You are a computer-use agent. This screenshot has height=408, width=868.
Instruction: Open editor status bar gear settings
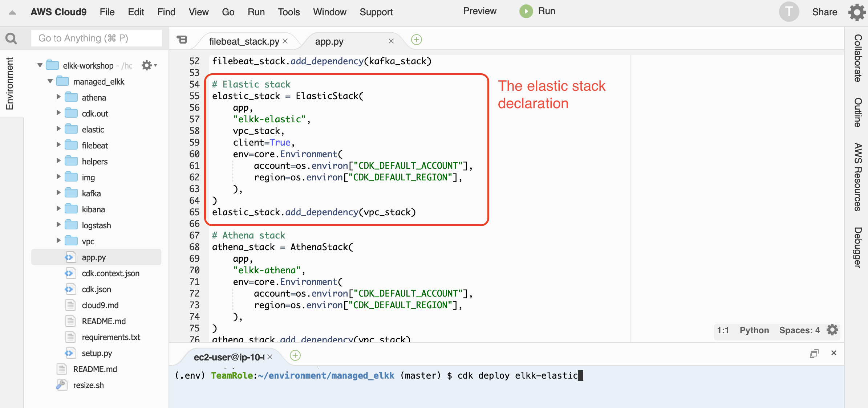[832, 330]
